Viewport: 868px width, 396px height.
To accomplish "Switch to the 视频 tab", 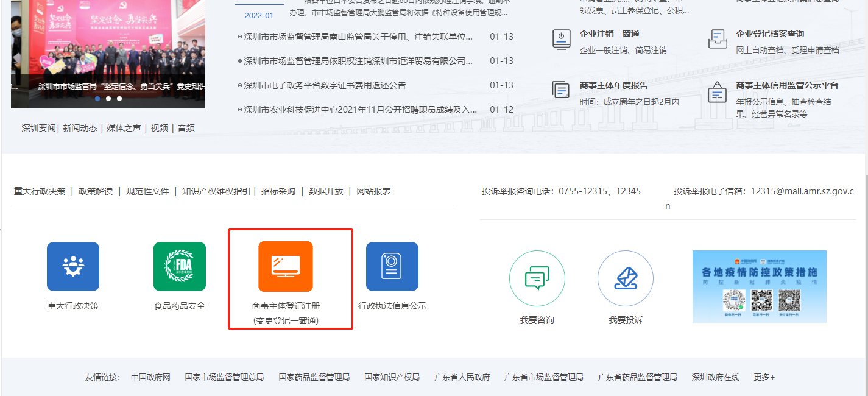I will (159, 128).
